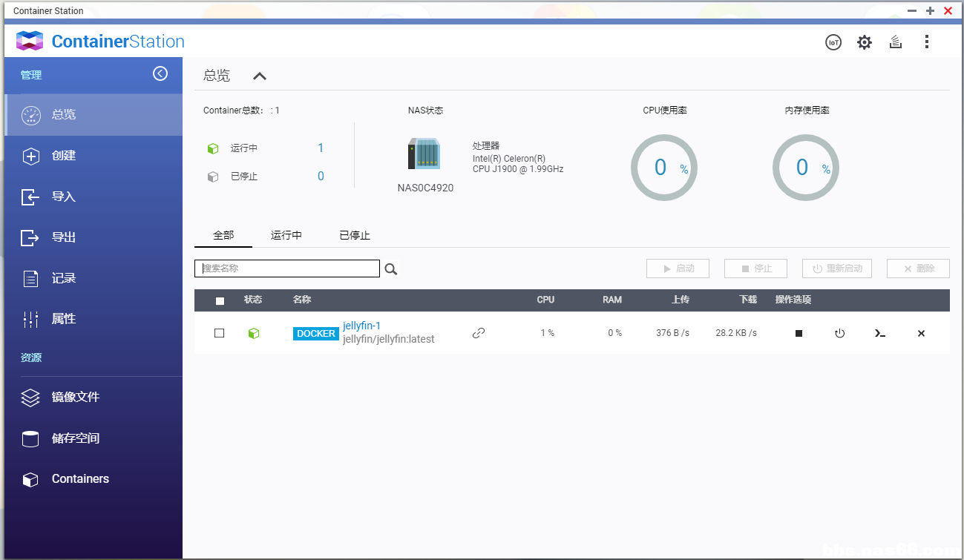Click the green 运行中 cube icon
This screenshot has height=560, width=964.
(x=213, y=148)
